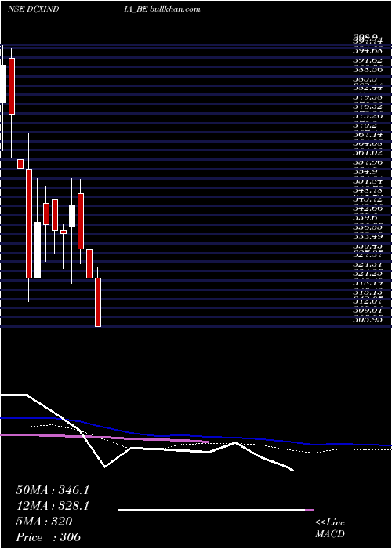Click the IA_BE bullkhan.com label
Screen dimensions: 392x549
pyautogui.click(x=162, y=9)
